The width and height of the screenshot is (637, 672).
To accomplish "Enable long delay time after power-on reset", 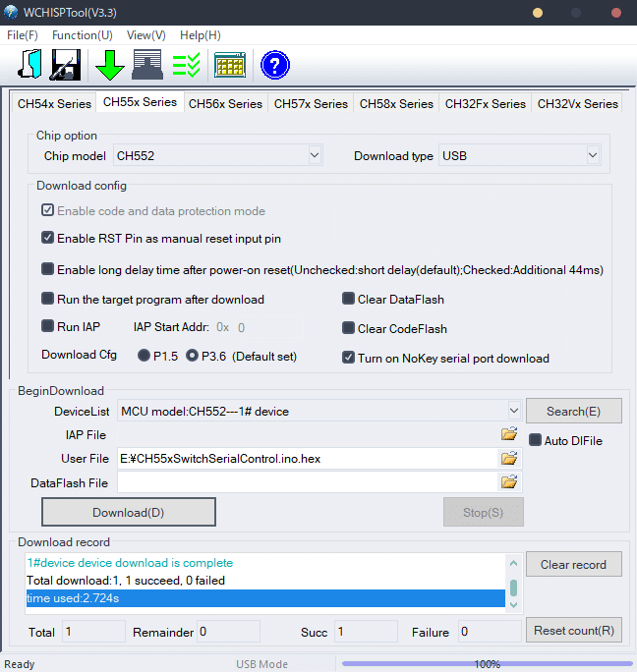I will tap(47, 269).
